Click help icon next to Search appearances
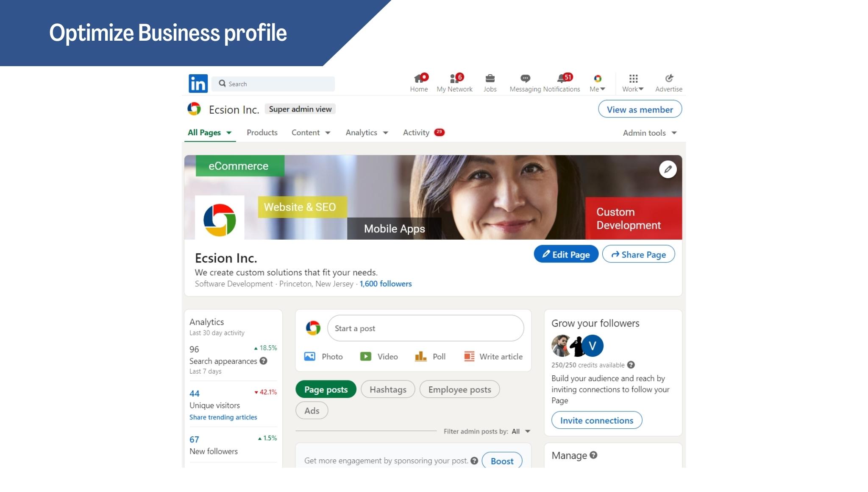 [x=263, y=361]
